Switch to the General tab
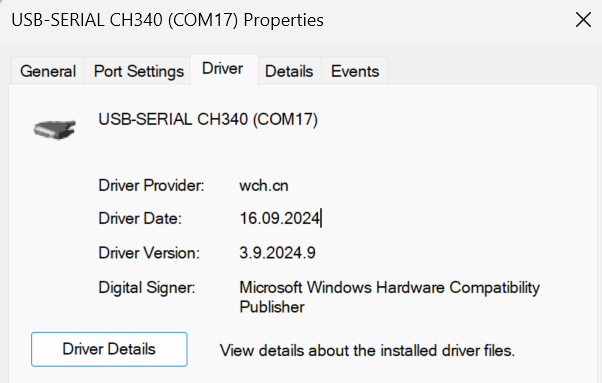This screenshot has height=383, width=602. (48, 71)
